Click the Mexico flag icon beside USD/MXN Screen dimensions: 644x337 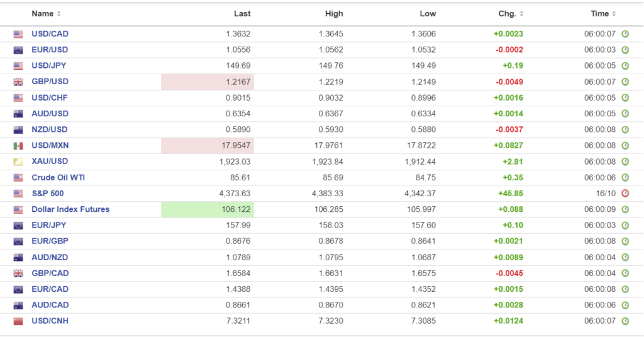(x=18, y=146)
